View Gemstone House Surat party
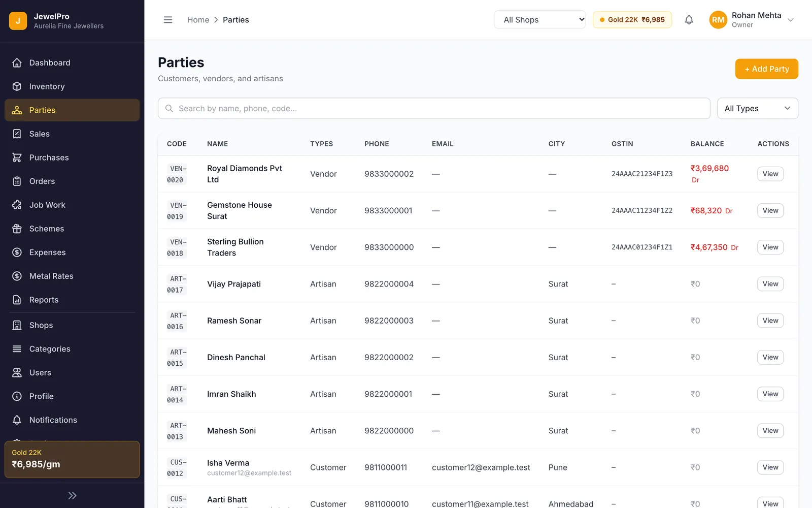This screenshot has width=812, height=508. tap(770, 210)
